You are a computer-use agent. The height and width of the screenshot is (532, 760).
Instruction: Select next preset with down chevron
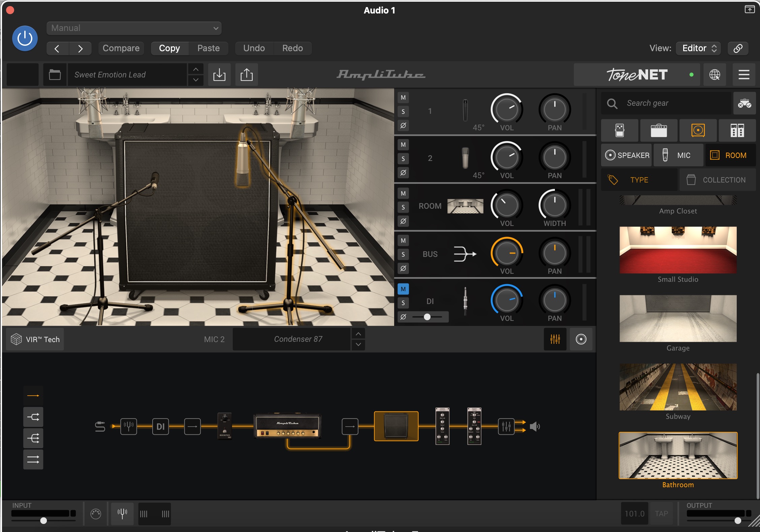(196, 80)
